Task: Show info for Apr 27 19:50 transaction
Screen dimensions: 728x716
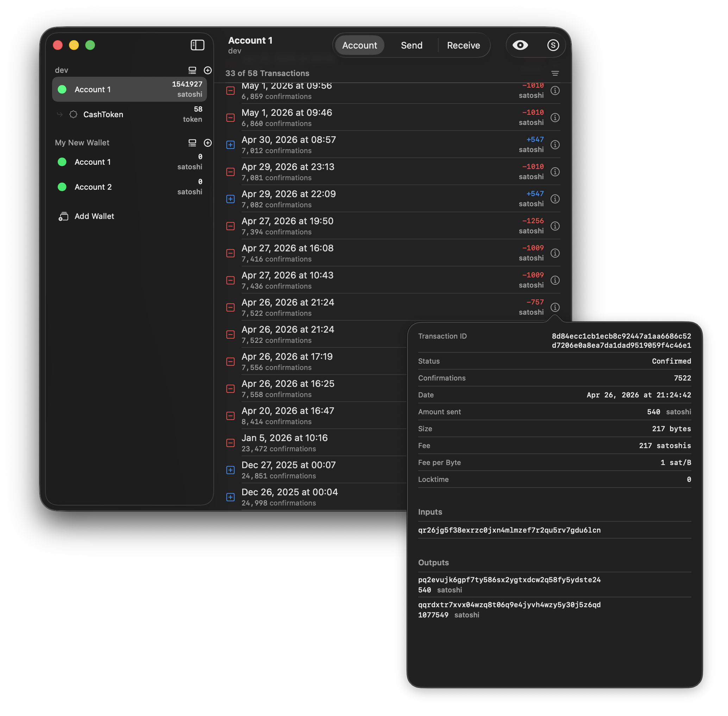Action: click(555, 226)
